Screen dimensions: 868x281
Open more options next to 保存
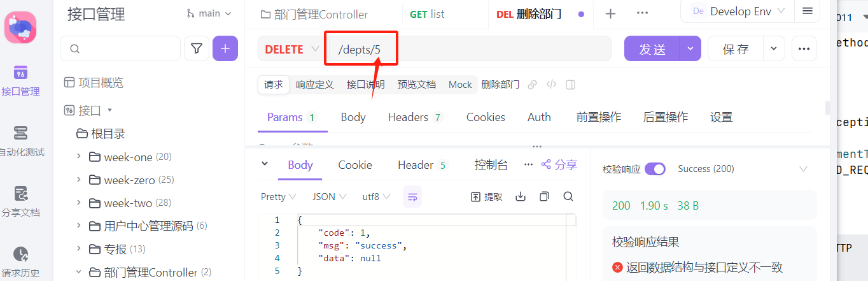pos(804,49)
